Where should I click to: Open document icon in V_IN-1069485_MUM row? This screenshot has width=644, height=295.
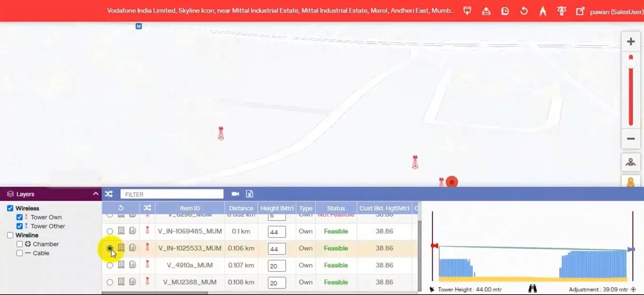133,231
